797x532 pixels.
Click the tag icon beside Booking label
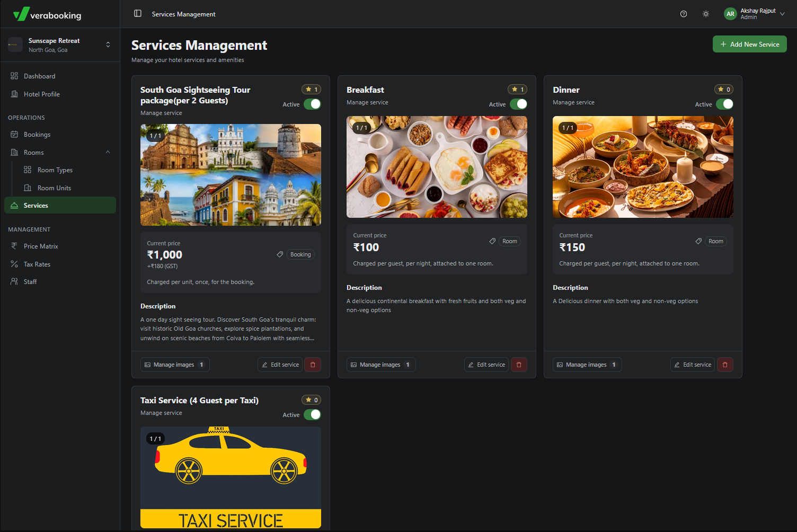[280, 254]
